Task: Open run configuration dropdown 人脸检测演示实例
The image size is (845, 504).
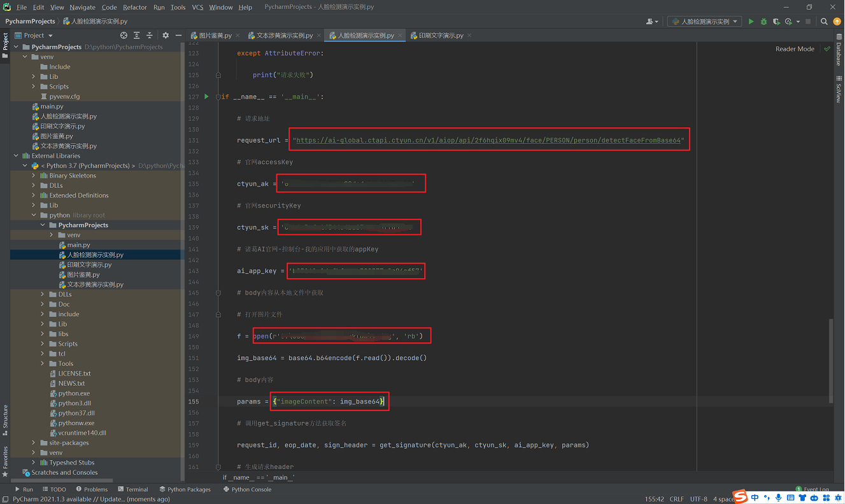Action: (704, 22)
